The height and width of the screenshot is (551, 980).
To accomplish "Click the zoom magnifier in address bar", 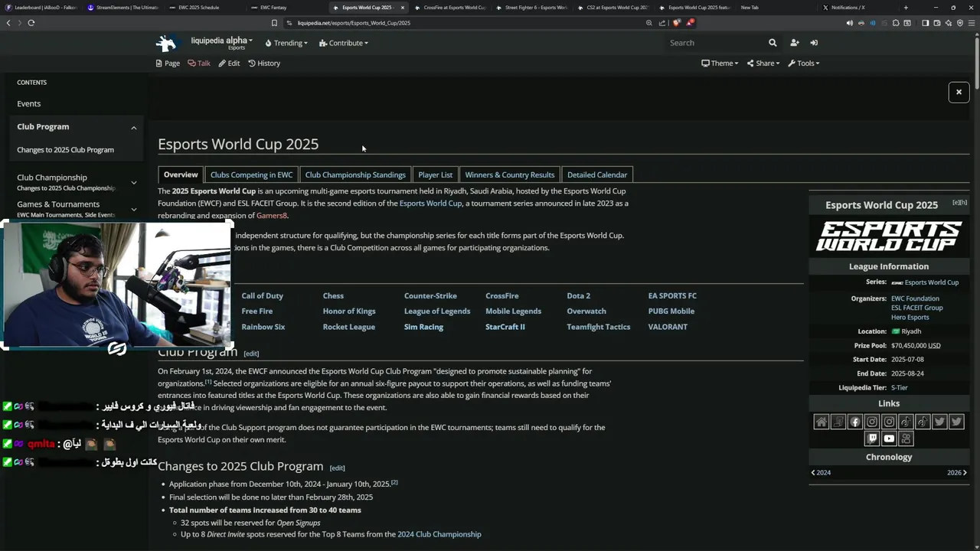I will click(649, 23).
